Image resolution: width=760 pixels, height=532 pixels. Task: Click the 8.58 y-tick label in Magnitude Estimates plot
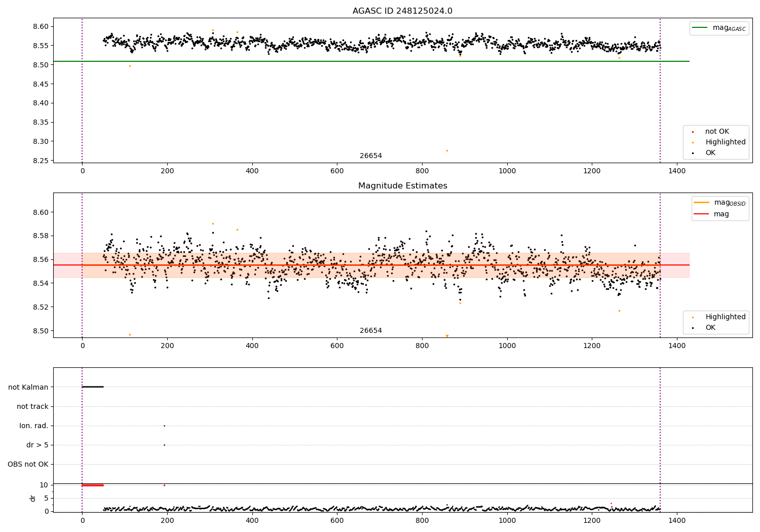pos(42,236)
